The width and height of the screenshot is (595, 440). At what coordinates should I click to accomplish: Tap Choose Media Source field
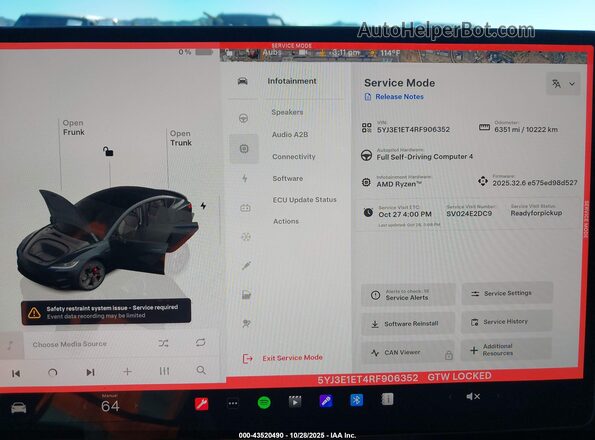pos(69,344)
